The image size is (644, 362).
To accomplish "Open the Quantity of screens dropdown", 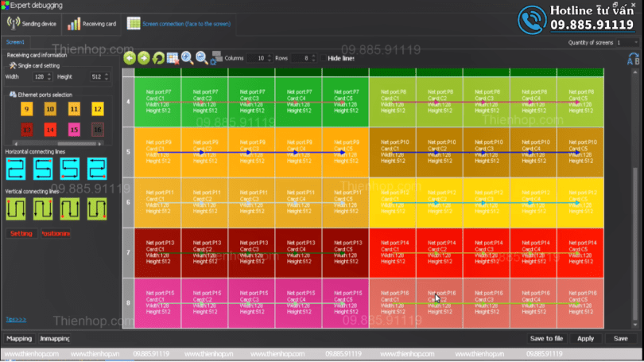I will [627, 42].
